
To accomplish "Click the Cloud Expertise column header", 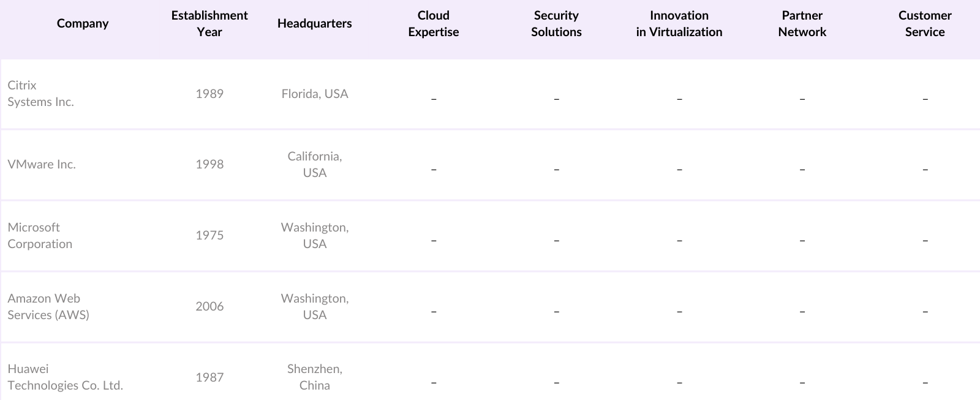I will [433, 23].
